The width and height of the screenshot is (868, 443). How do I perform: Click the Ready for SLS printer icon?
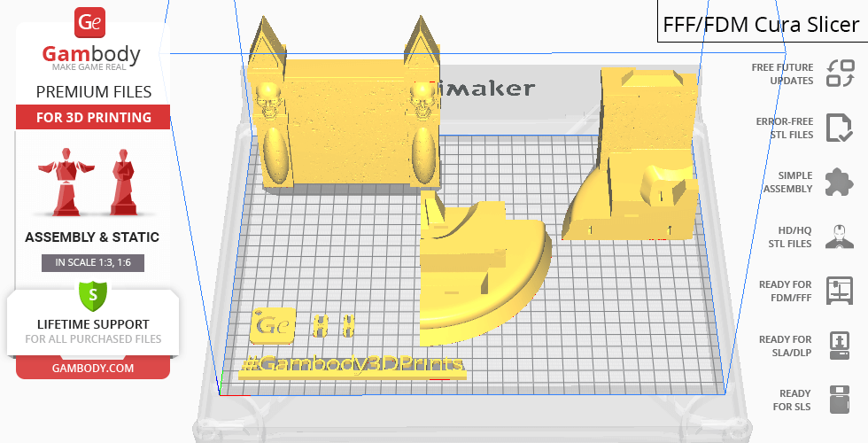(838, 400)
